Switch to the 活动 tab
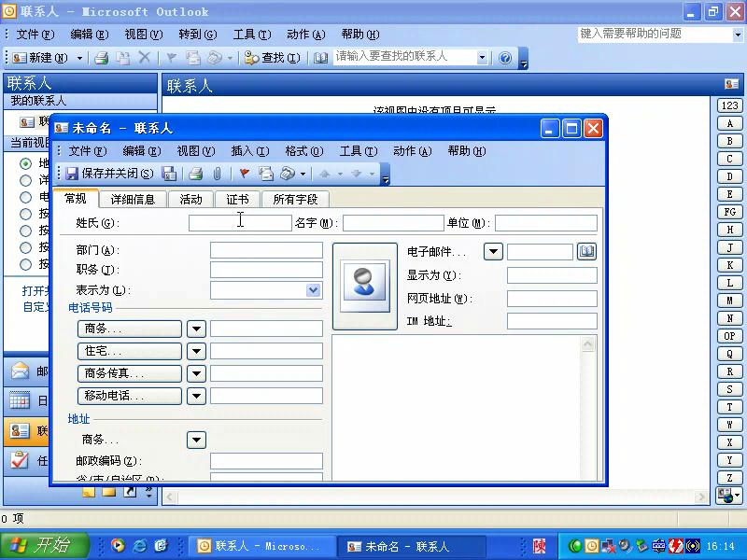Screen dimensions: 747x560 [190, 199]
